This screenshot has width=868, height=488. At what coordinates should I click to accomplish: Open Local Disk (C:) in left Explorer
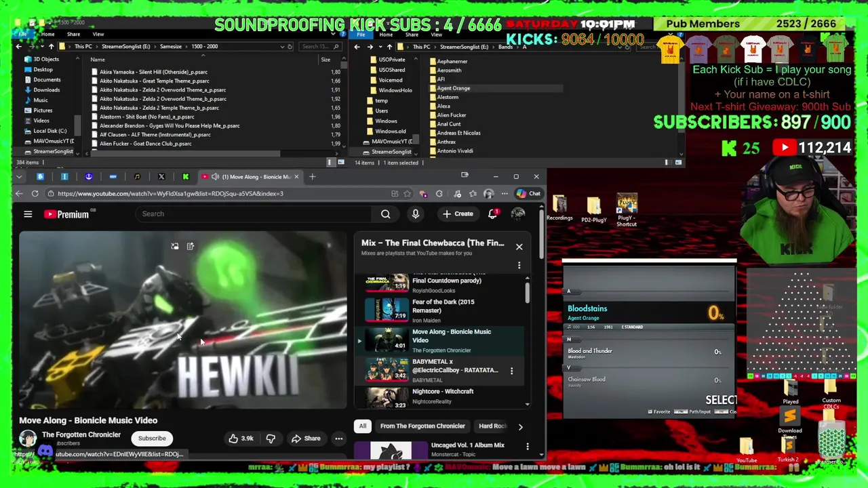click(x=50, y=131)
